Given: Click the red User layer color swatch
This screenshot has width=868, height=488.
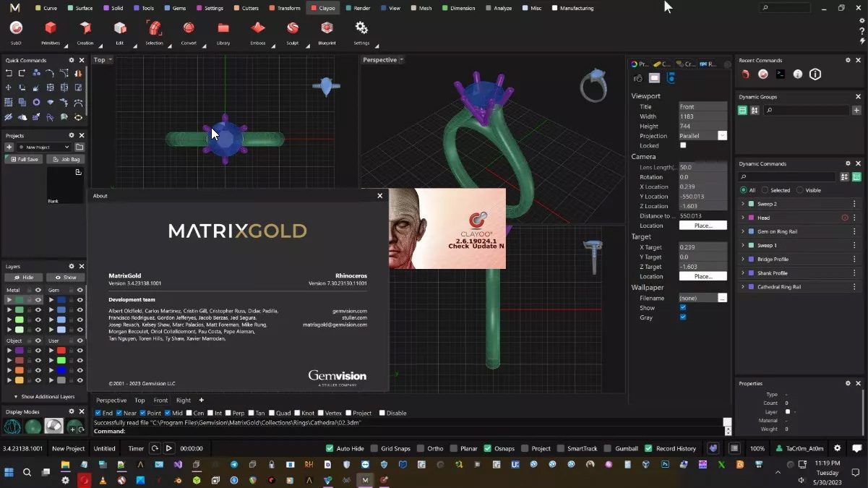Looking at the screenshot, I should [x=61, y=350].
